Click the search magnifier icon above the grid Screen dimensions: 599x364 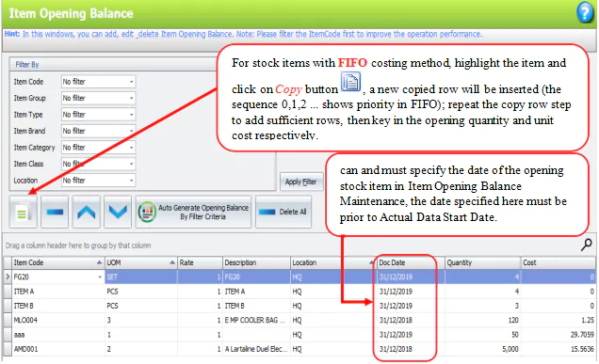click(587, 245)
